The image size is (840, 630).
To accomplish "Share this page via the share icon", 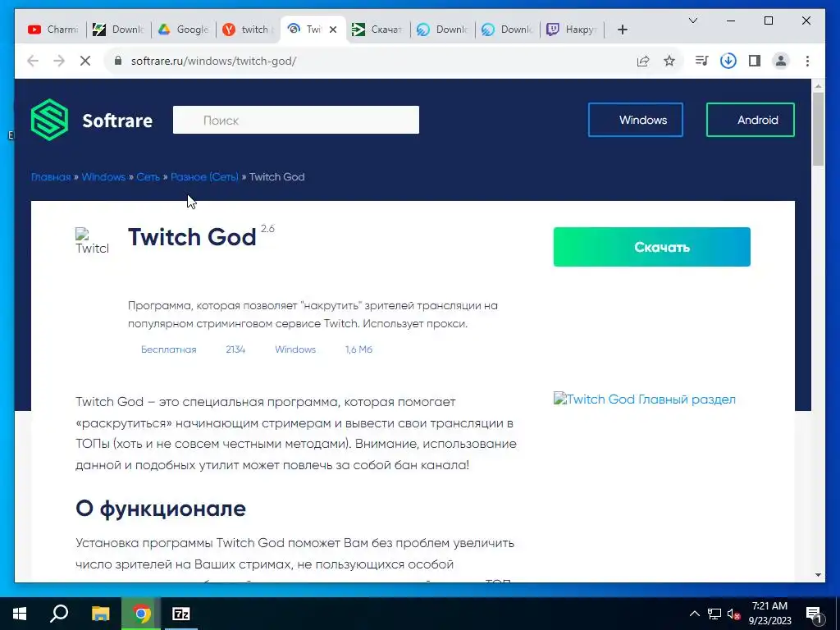I will (643, 61).
